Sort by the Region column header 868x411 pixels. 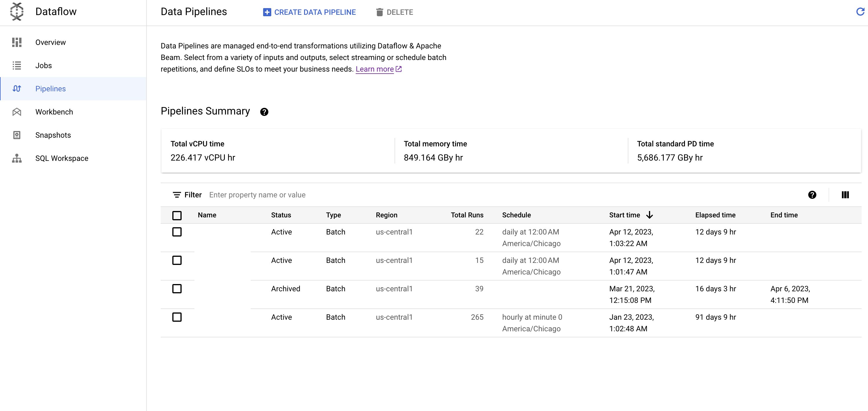tap(386, 215)
